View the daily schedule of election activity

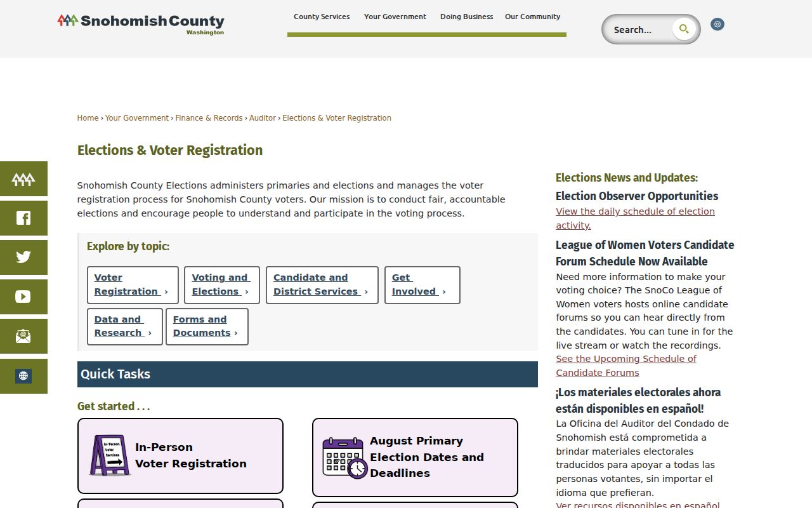635,218
